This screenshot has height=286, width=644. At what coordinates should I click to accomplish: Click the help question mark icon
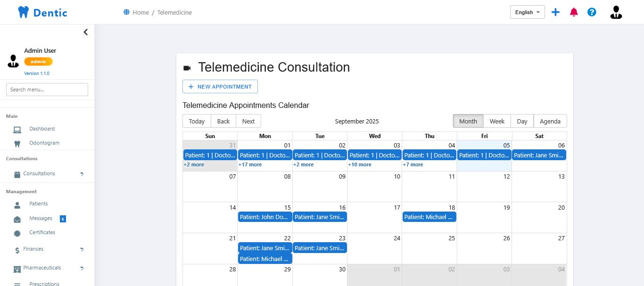pos(592,12)
